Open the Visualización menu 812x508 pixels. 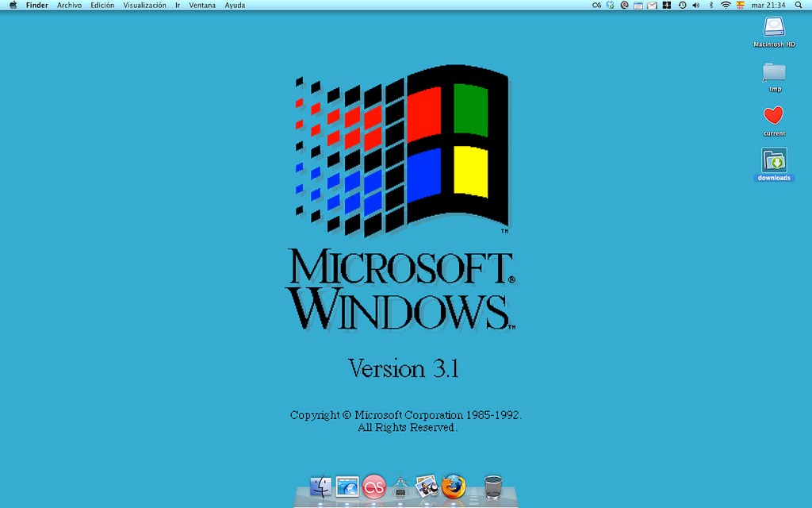coord(144,6)
